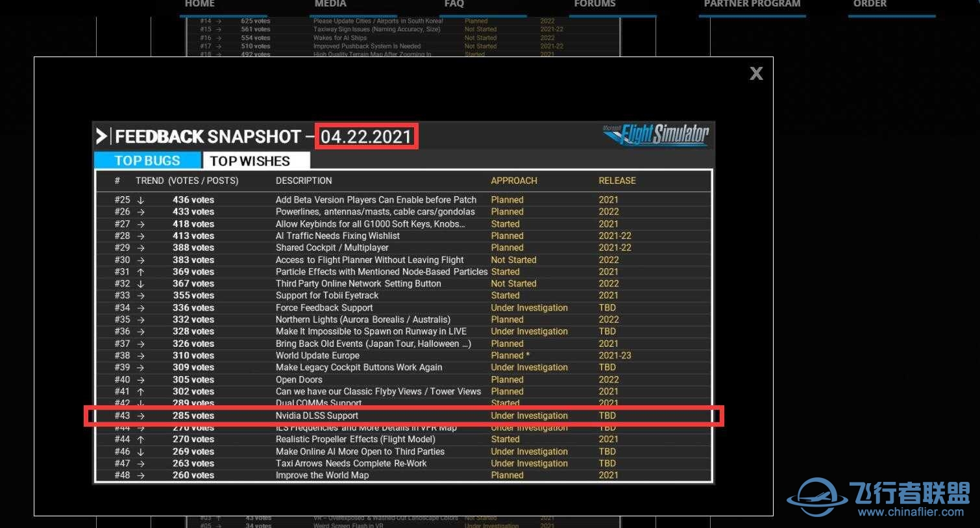Click 'AI Traffic Needs Fixing Wishlist' text
Viewport: 980px width, 528px height.
coord(337,236)
